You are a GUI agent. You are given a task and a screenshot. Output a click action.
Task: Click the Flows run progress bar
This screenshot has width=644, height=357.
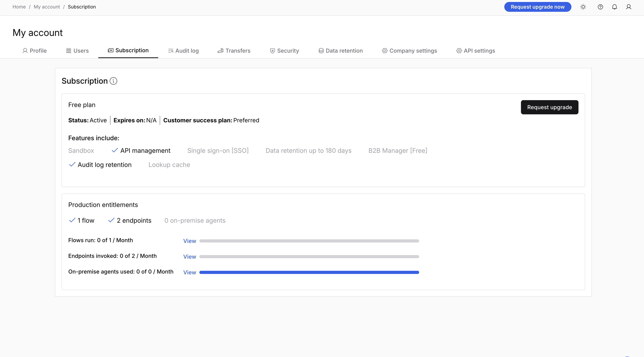(309, 241)
